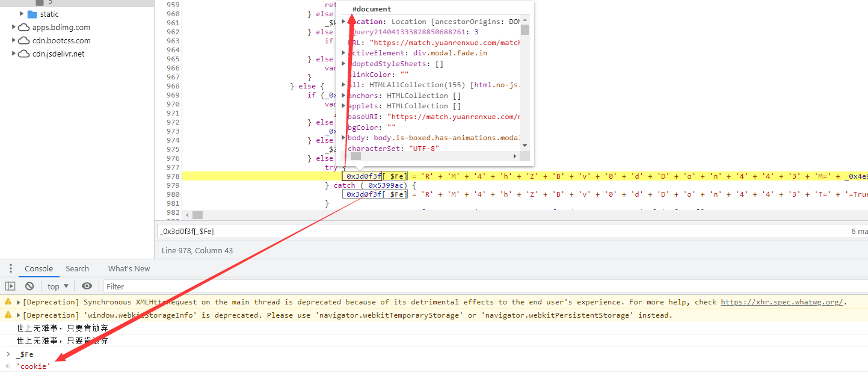Viewport: 868px width, 373px height.
Task: Click the cdn.bootcss.com cloud icon
Action: click(23, 40)
